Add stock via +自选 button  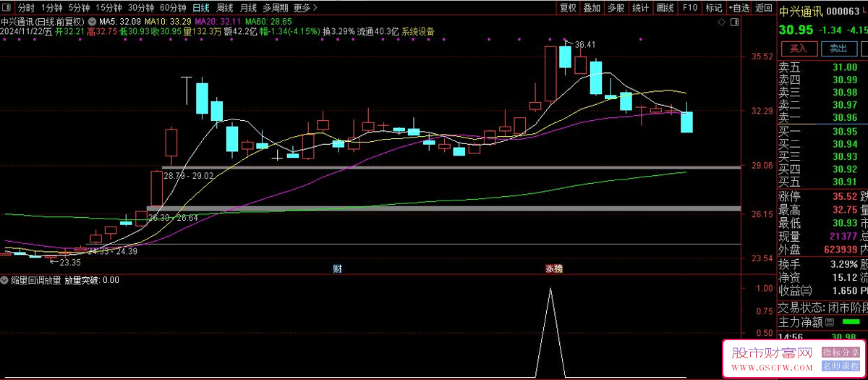[739, 8]
